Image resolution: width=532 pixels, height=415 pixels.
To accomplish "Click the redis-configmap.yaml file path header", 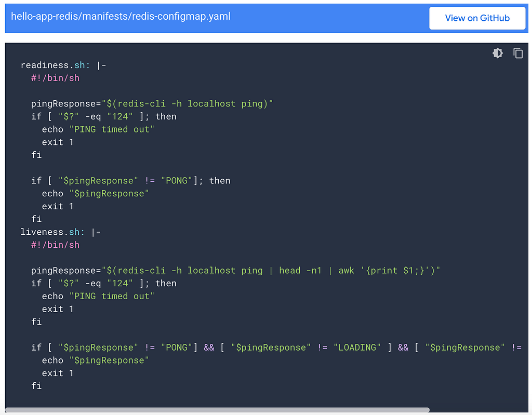I will 121,16.
